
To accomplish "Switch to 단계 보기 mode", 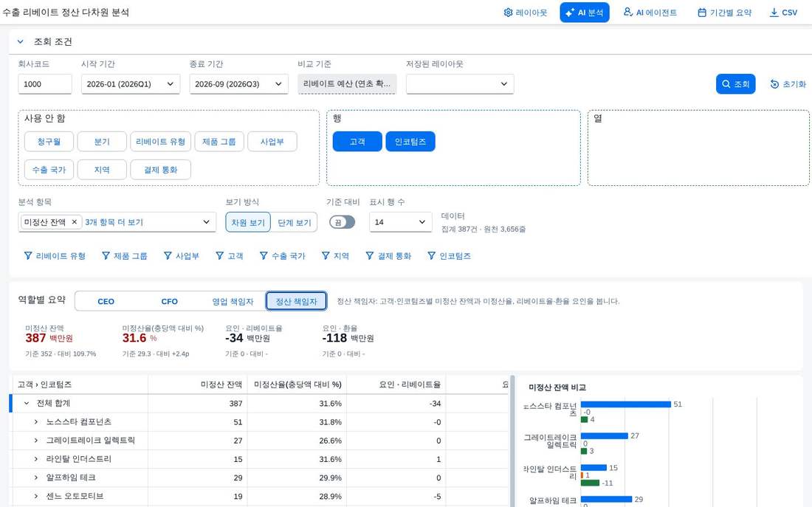I will [294, 222].
